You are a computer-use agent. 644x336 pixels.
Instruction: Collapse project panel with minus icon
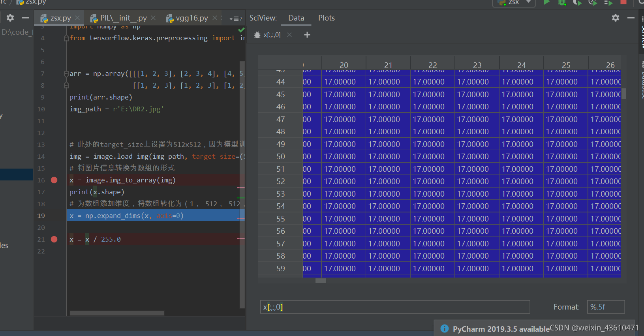[x=26, y=18]
